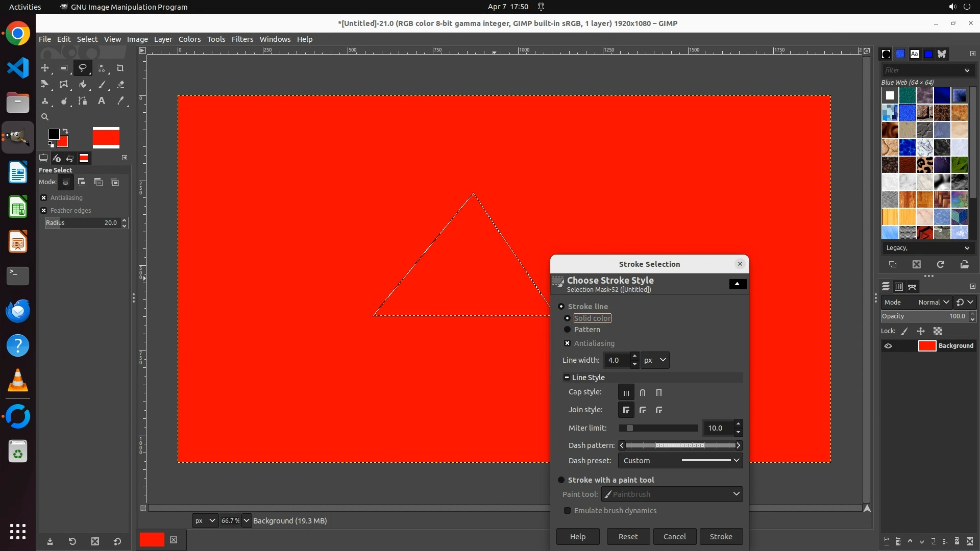980x551 pixels.
Task: Select the Move tool
Action: pos(45,68)
